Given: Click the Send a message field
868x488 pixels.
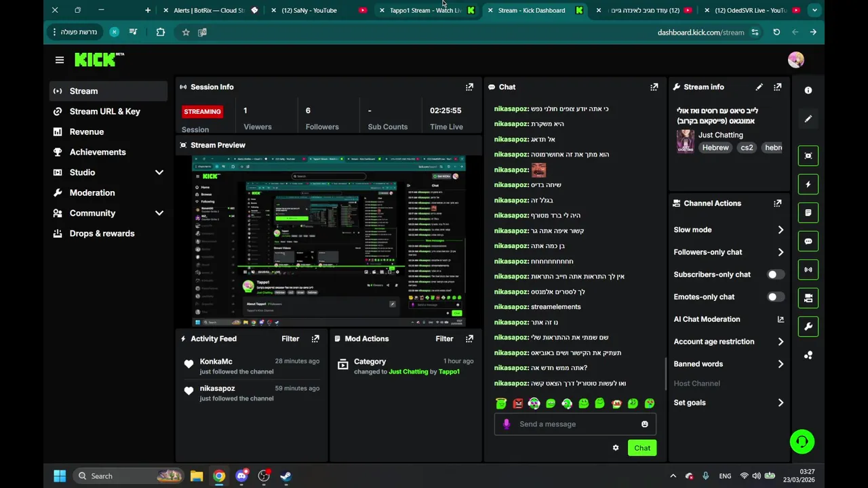Looking at the screenshot, I should point(575,424).
